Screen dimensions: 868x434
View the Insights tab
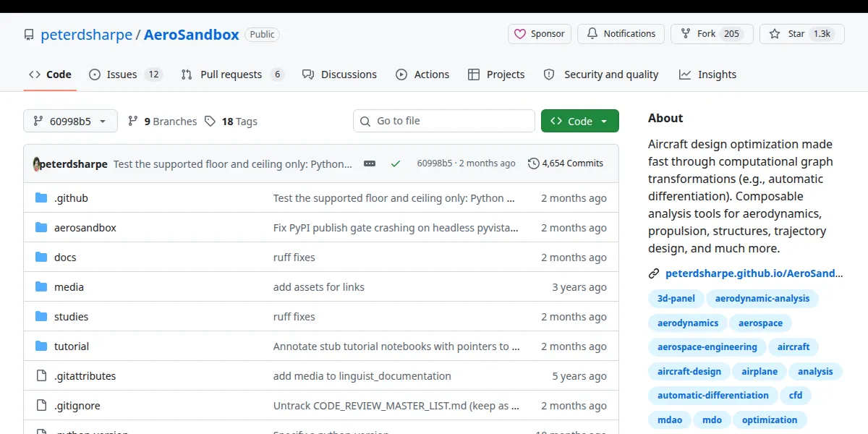(x=707, y=75)
